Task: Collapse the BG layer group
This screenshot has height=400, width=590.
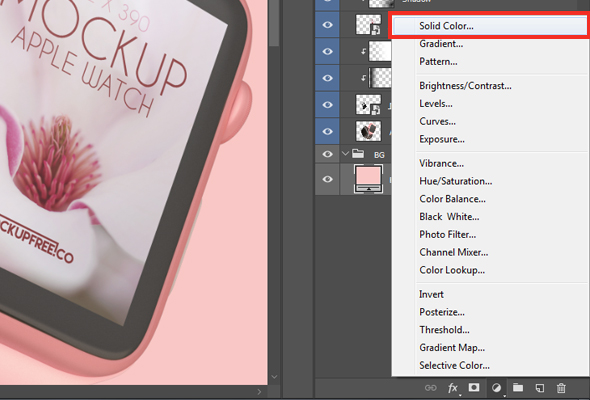Action: pyautogui.click(x=345, y=154)
